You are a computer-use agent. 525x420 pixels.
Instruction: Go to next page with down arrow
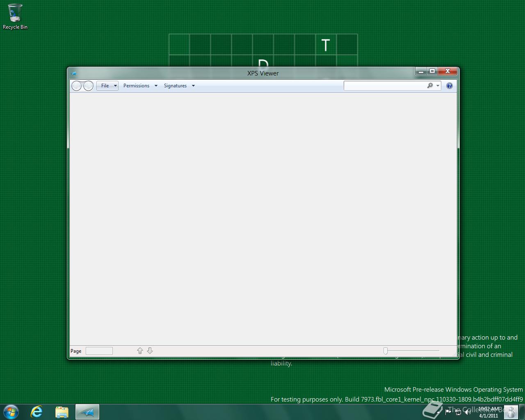point(150,351)
